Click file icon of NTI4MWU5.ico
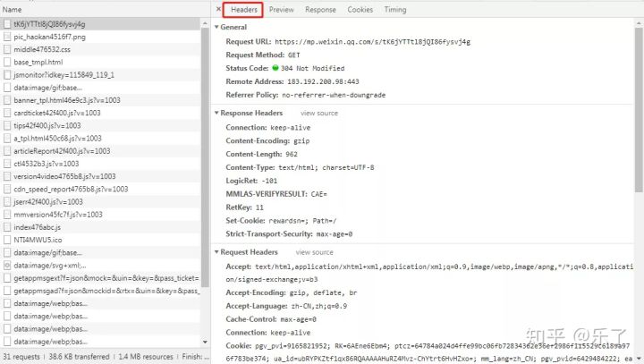644x364 pixels. [x=7, y=240]
